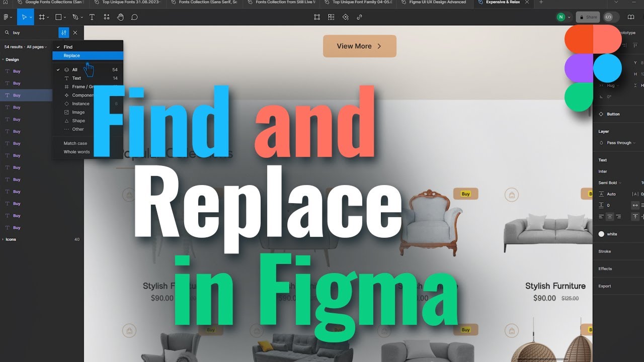644x362 pixels.
Task: Open shape tools dropdown arrow
Action: pos(65,18)
